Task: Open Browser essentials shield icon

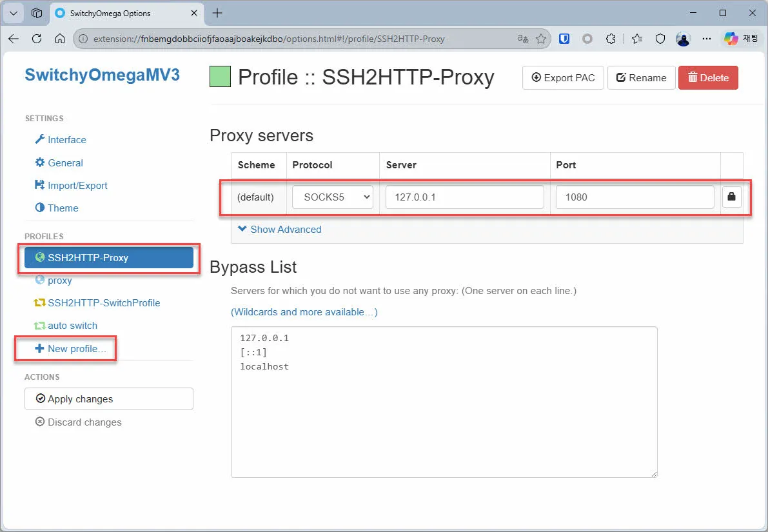Action: point(660,39)
